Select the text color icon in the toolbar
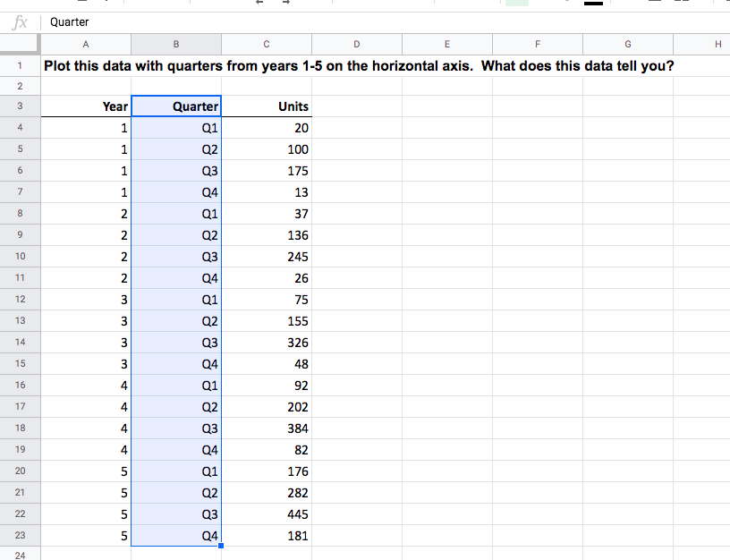 pyautogui.click(x=593, y=4)
